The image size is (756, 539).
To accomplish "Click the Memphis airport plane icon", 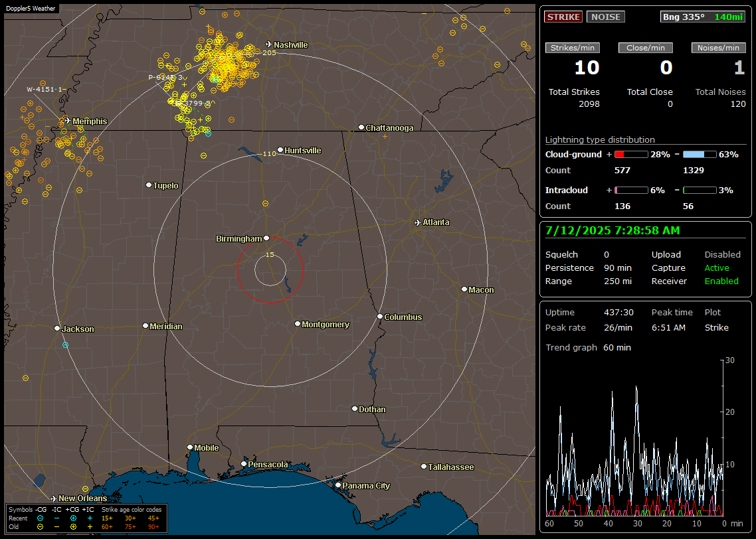I will pyautogui.click(x=67, y=120).
